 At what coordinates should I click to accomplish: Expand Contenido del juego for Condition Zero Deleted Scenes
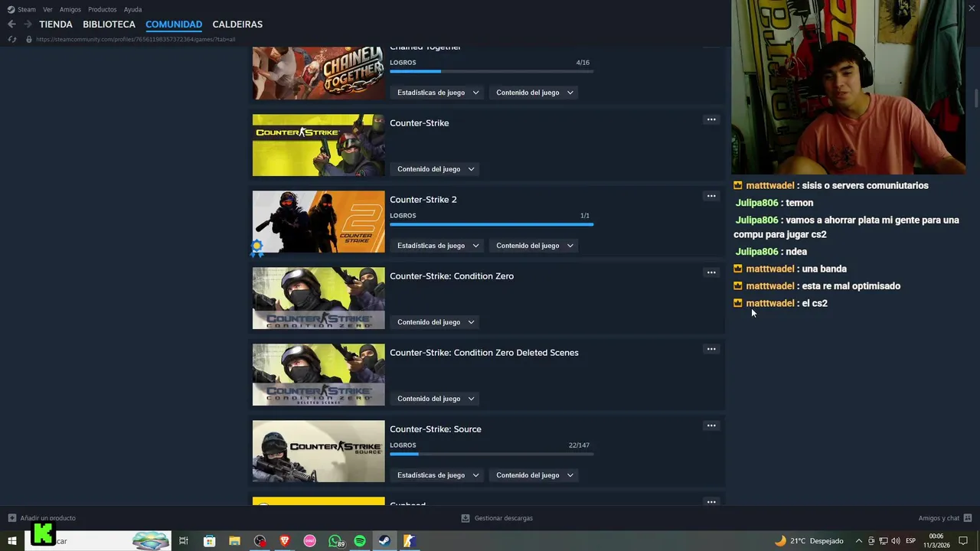(x=436, y=399)
